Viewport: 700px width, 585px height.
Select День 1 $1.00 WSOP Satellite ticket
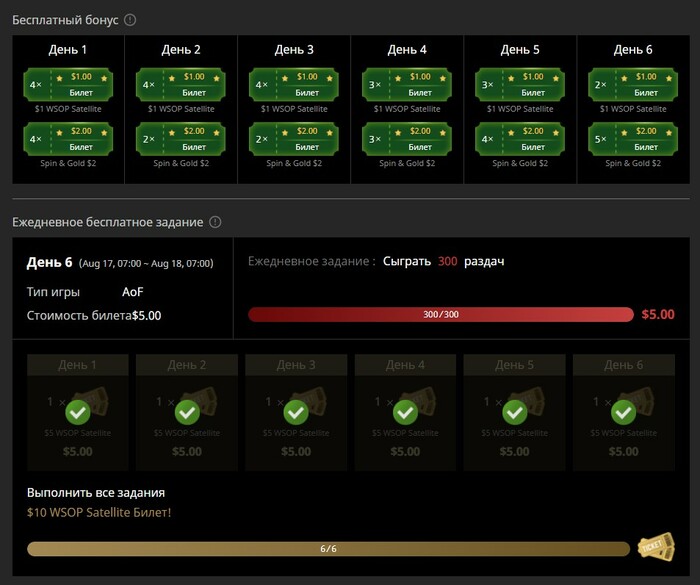click(68, 84)
